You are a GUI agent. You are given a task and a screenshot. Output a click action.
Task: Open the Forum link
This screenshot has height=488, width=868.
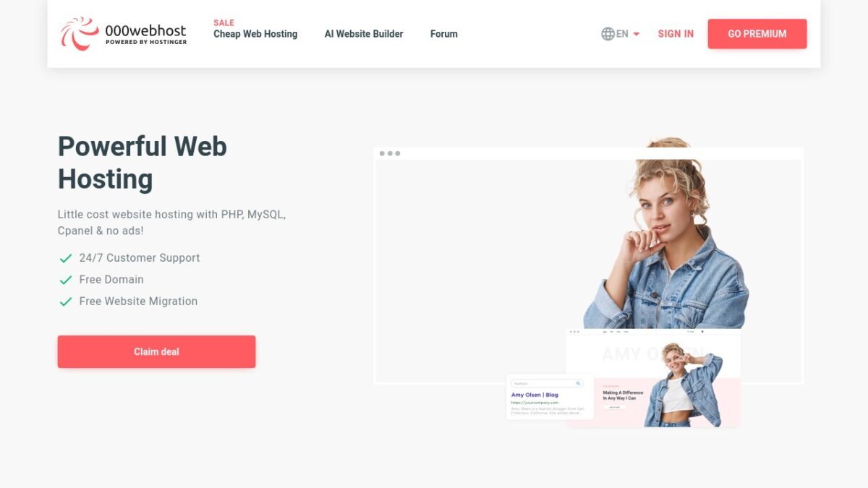click(444, 34)
